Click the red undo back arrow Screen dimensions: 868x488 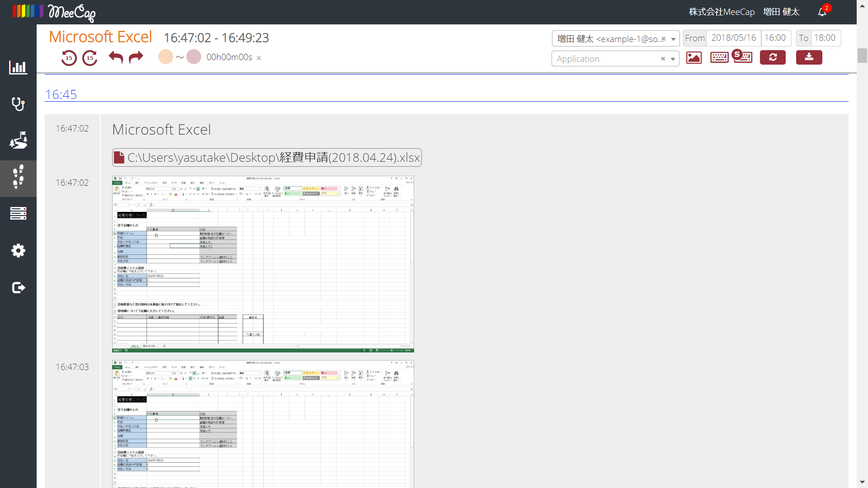coord(116,57)
